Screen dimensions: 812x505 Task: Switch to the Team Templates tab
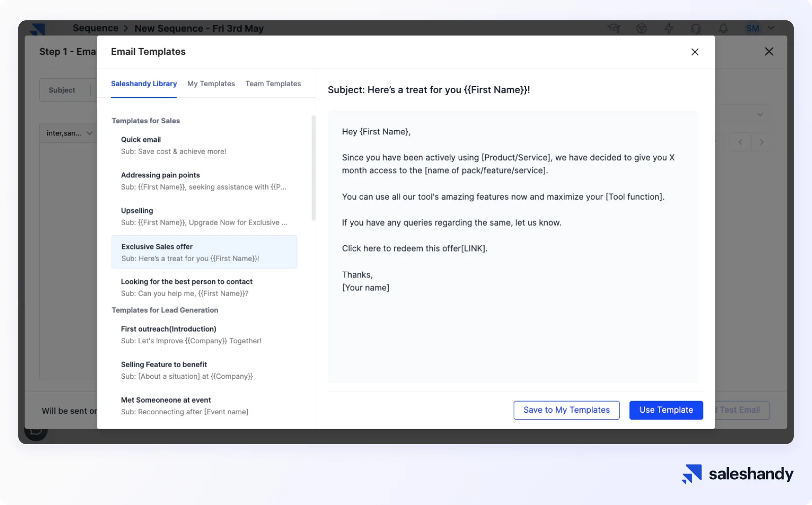(x=273, y=84)
